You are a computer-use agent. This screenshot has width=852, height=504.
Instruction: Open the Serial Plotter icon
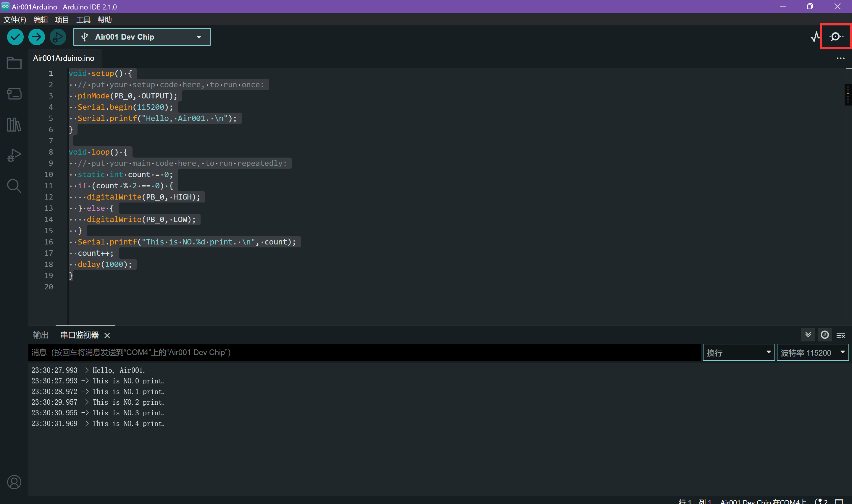(815, 37)
